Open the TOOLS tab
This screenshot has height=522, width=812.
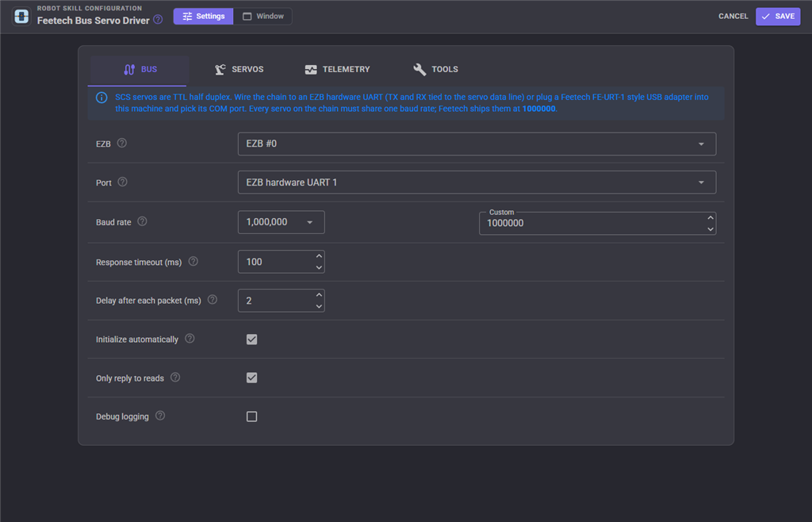coord(435,69)
